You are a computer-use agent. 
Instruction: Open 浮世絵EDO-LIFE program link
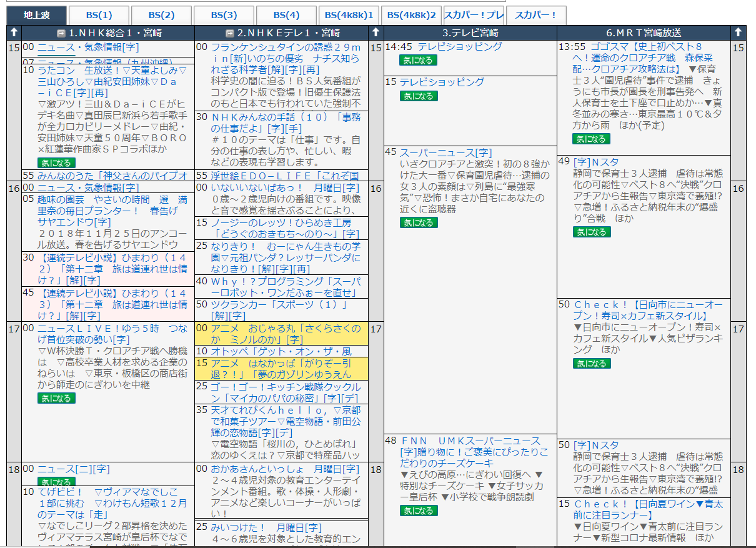click(286, 176)
